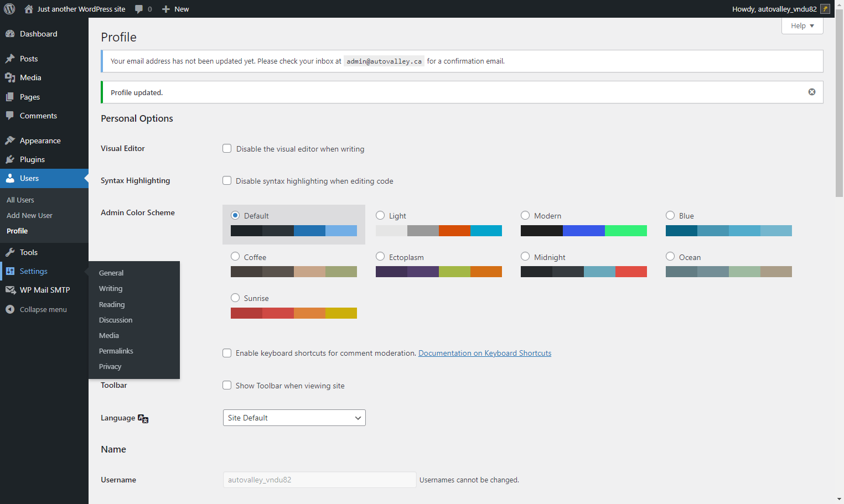
Task: Click the page vertical scrollbar thumb
Action: tap(840, 102)
